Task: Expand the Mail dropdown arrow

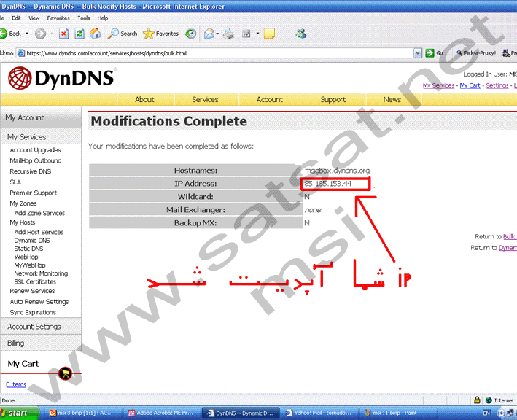Action: 217,34
